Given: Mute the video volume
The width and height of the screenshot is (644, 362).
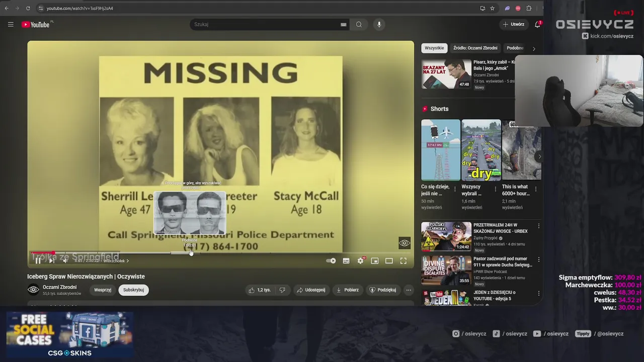Looking at the screenshot, I should coord(65,260).
